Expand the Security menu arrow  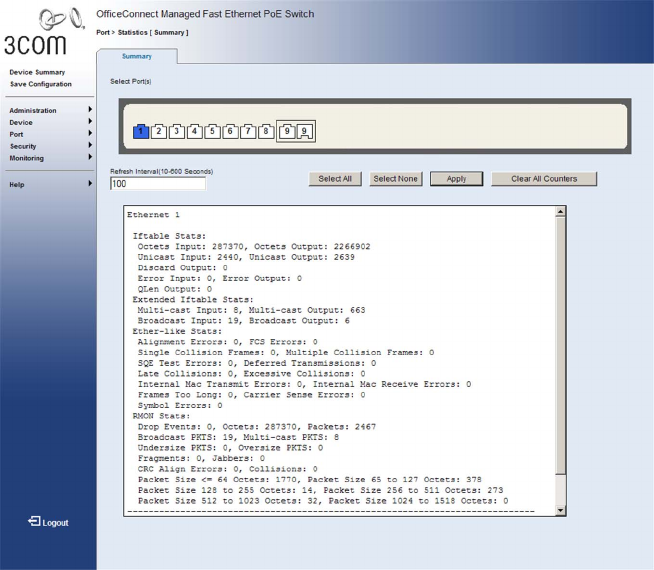pyautogui.click(x=90, y=145)
